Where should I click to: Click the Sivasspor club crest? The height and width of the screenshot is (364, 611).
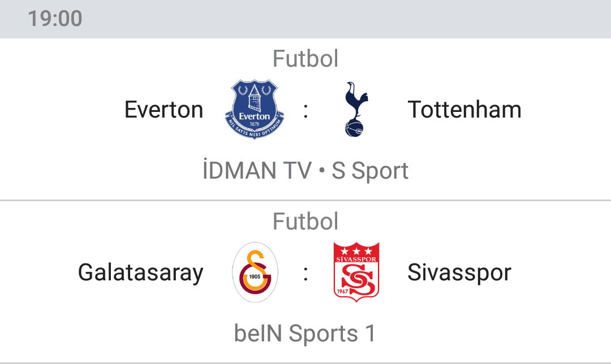tap(356, 272)
